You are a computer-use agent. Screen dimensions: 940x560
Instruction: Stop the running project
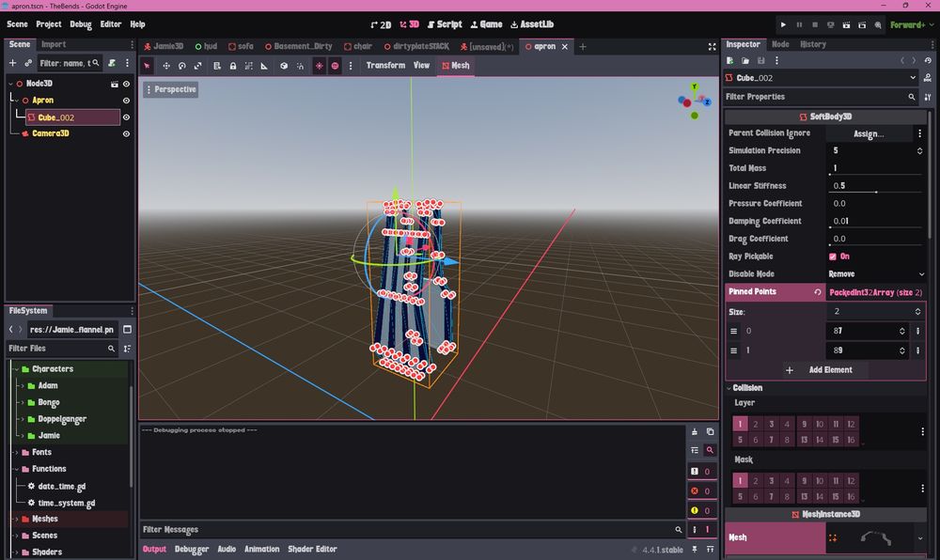tap(815, 24)
